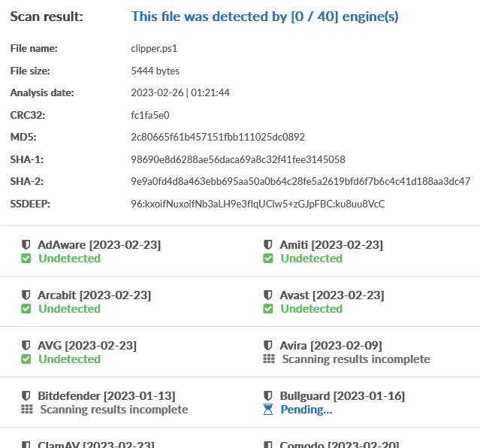Click the shield icon next to Avira
Image resolution: width=480 pixels, height=448 pixels.
pyautogui.click(x=268, y=345)
